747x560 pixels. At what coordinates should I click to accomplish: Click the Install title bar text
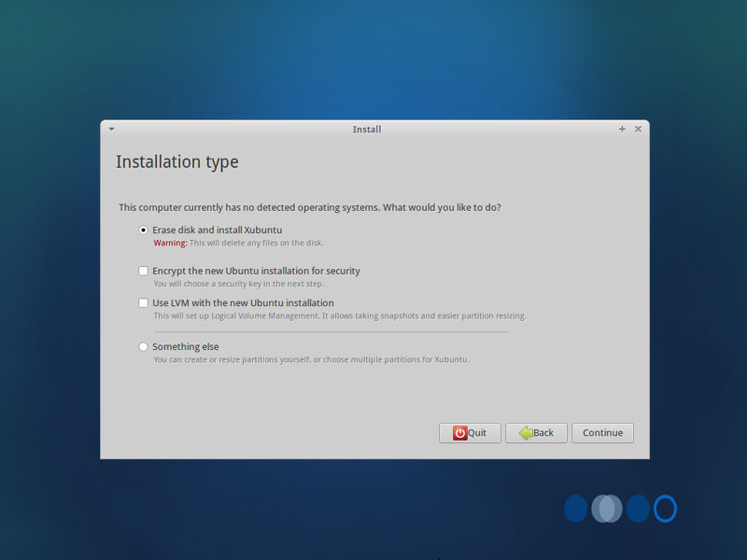coord(367,130)
